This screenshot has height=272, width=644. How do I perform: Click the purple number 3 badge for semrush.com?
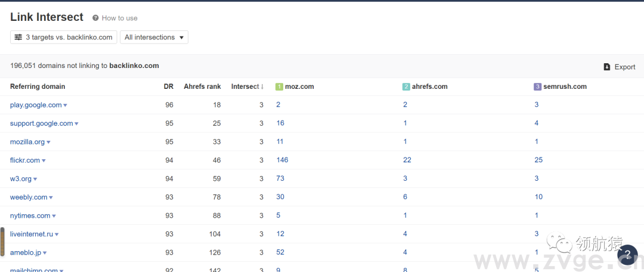pyautogui.click(x=537, y=86)
